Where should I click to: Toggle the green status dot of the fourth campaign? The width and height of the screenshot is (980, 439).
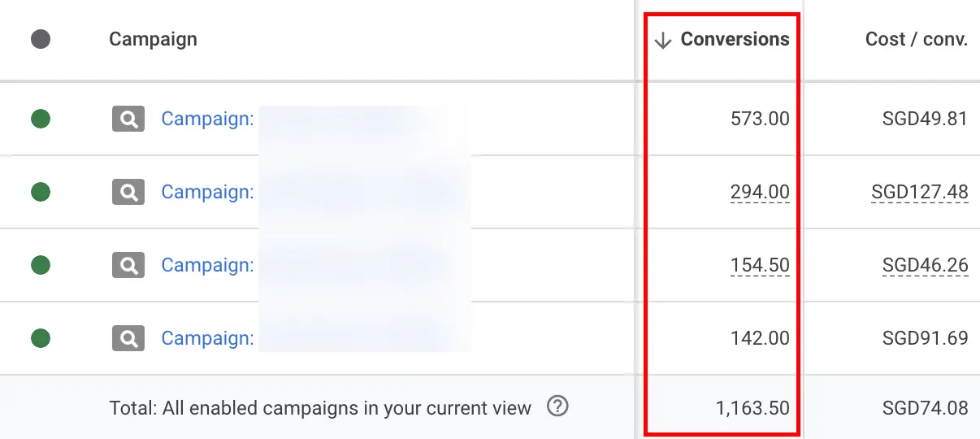point(41,338)
